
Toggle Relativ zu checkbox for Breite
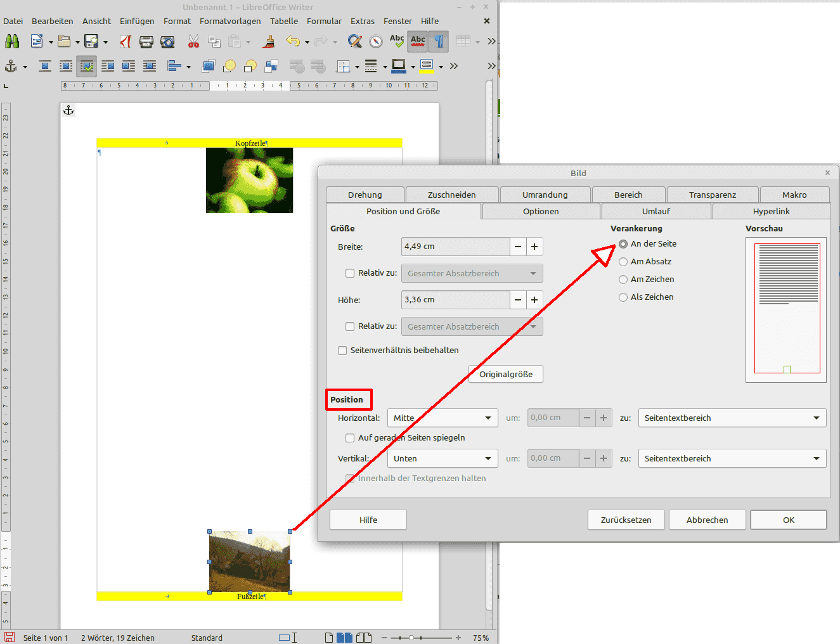coord(350,273)
